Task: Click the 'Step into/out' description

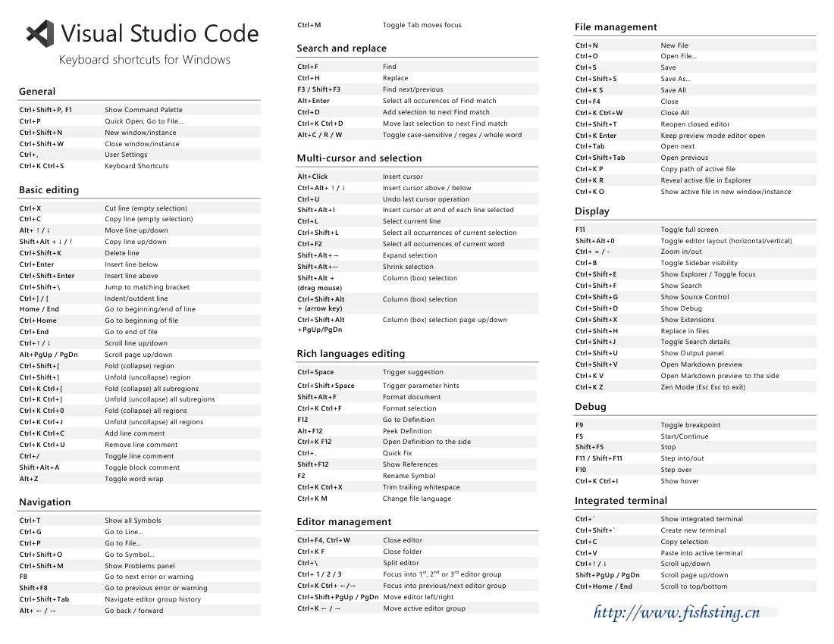Action: click(x=682, y=458)
